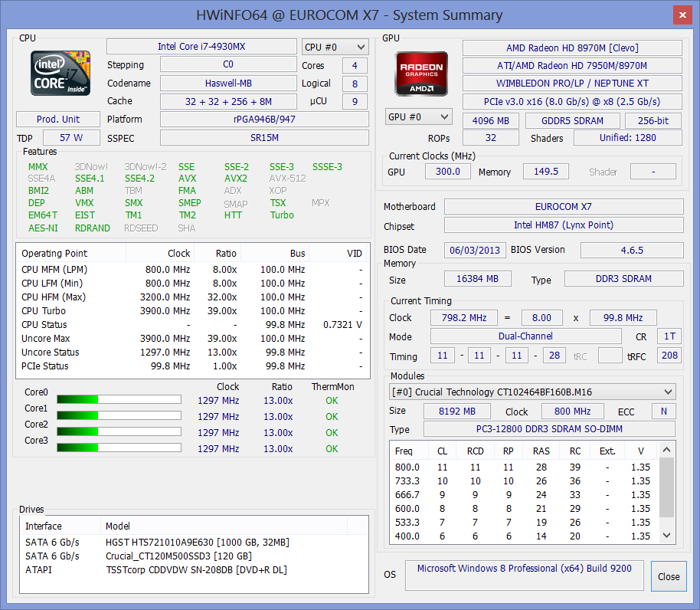Click the Intel Core i7-4930MX name field
700x610 pixels.
201,47
